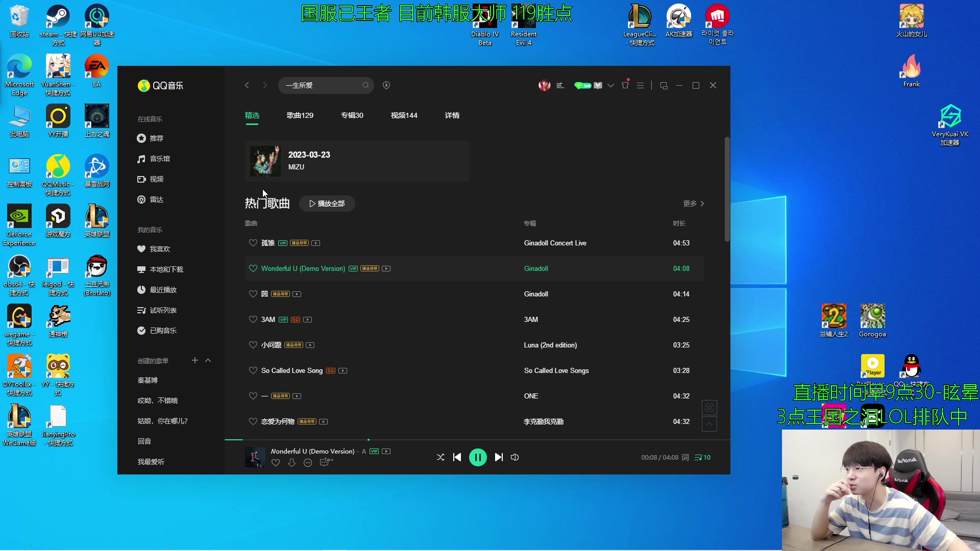Screen dimensions: 980x551
Task: Click the search field containing 一生所爱
Action: pyautogui.click(x=326, y=85)
